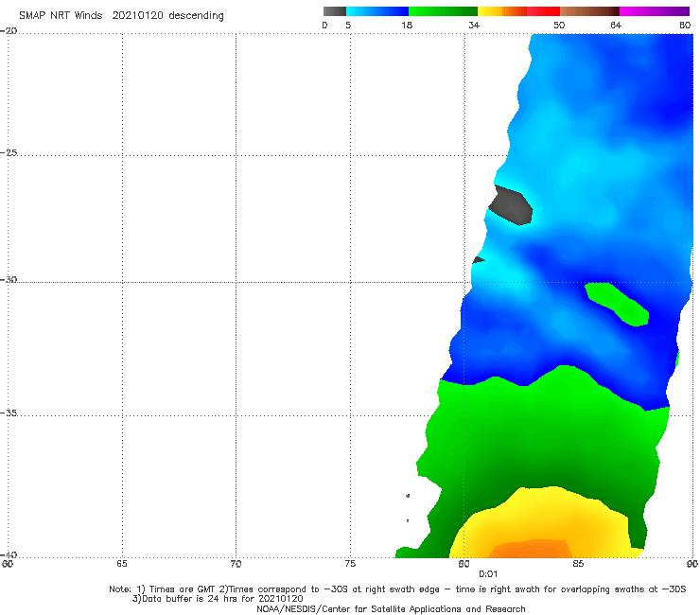Click the longitude axis label '75'
Image resolution: width=700 pixels, height=615 pixels.
pyautogui.click(x=350, y=564)
